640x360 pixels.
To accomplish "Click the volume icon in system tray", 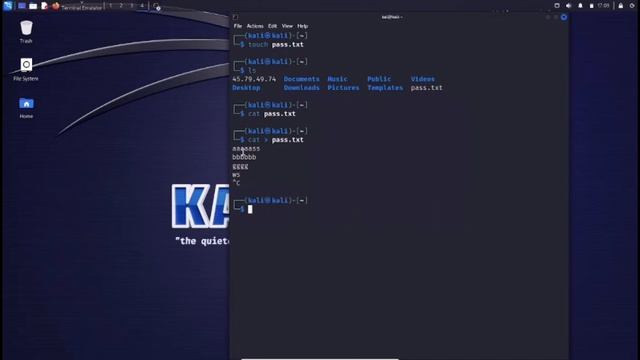I will click(x=569, y=6).
